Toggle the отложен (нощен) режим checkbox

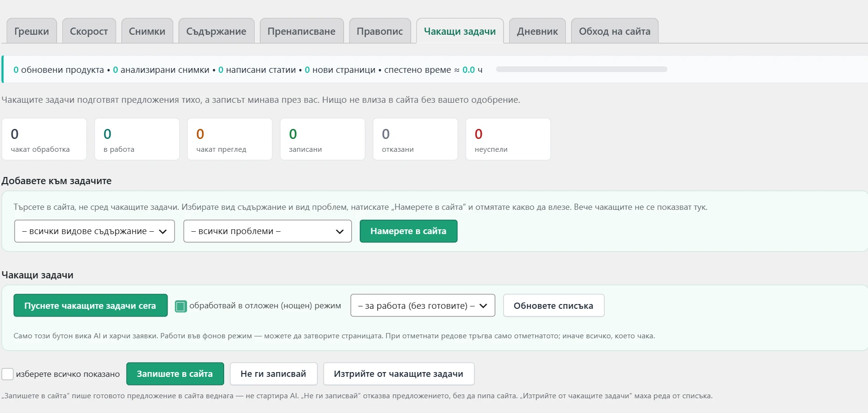point(181,306)
